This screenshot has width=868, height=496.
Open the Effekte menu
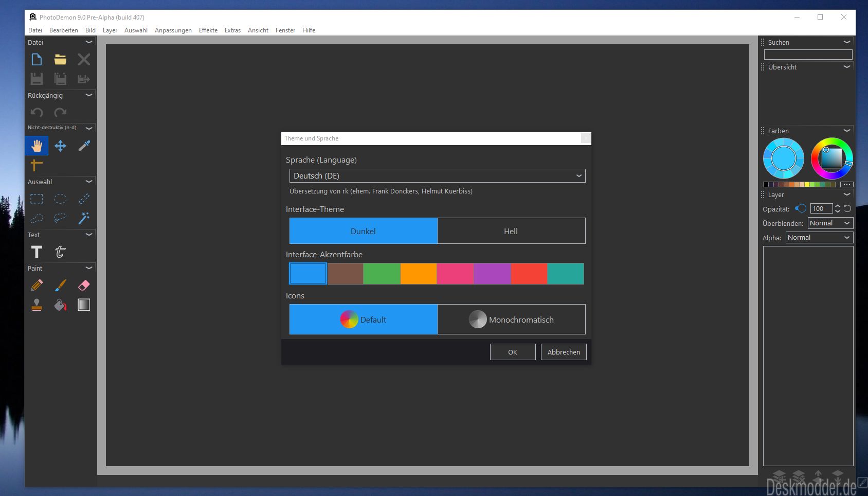[x=208, y=30]
